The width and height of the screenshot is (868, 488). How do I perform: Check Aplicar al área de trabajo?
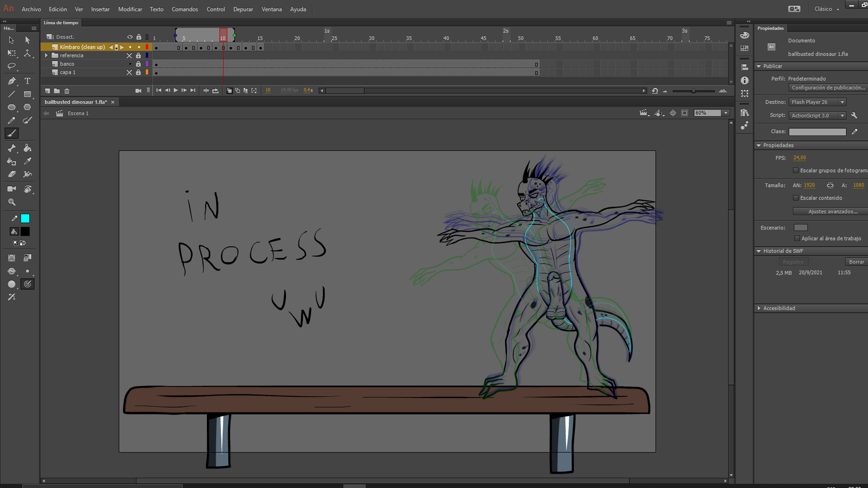[x=797, y=239]
